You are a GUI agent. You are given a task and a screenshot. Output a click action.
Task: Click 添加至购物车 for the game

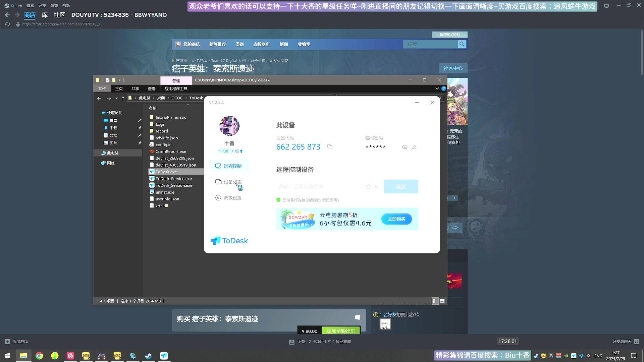pos(341,331)
